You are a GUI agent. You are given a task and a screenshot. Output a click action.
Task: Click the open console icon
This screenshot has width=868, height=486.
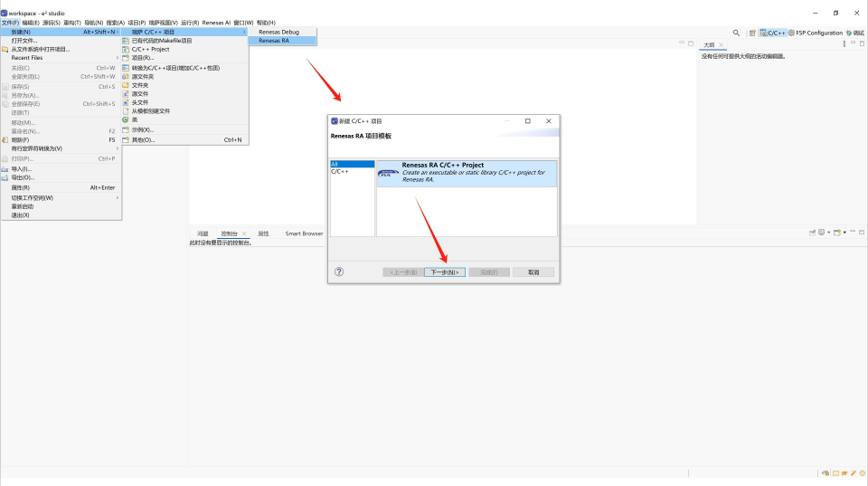[x=837, y=233]
